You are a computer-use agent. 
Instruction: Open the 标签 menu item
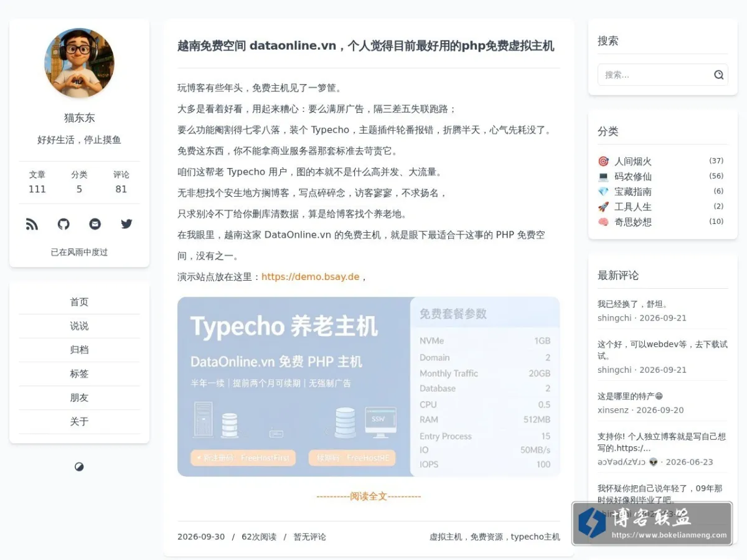pos(79,374)
